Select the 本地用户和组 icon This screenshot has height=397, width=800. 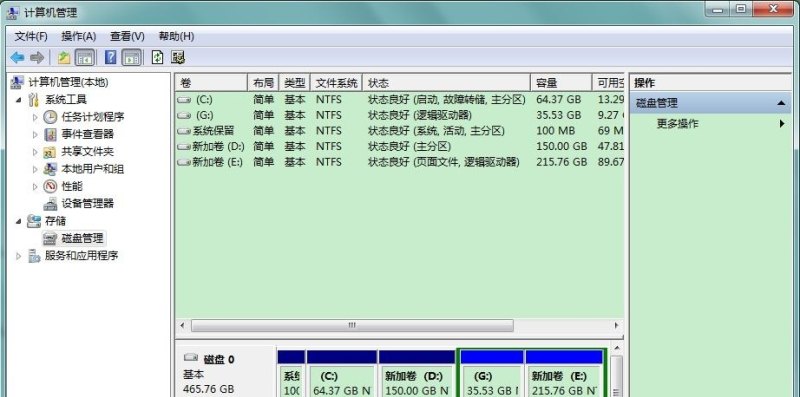[50, 169]
